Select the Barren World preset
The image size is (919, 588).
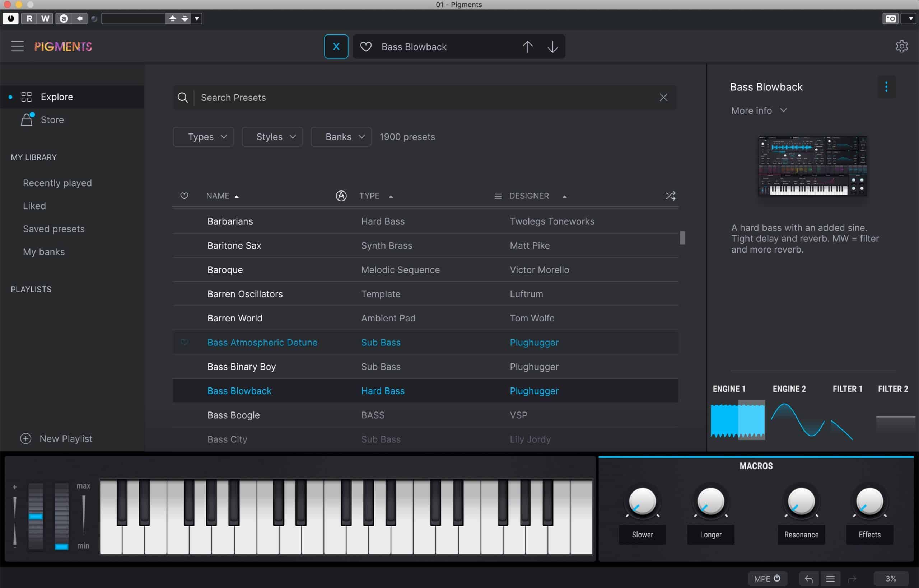425,318
